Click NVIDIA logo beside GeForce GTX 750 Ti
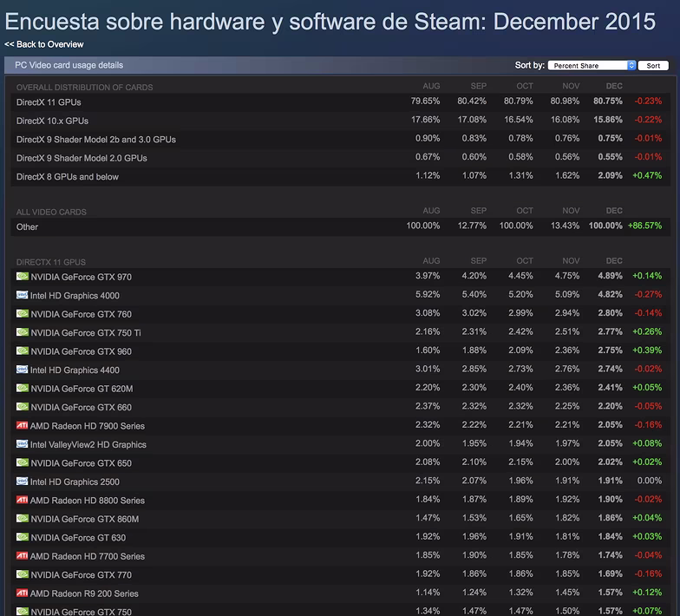The width and height of the screenshot is (680, 616). click(23, 332)
